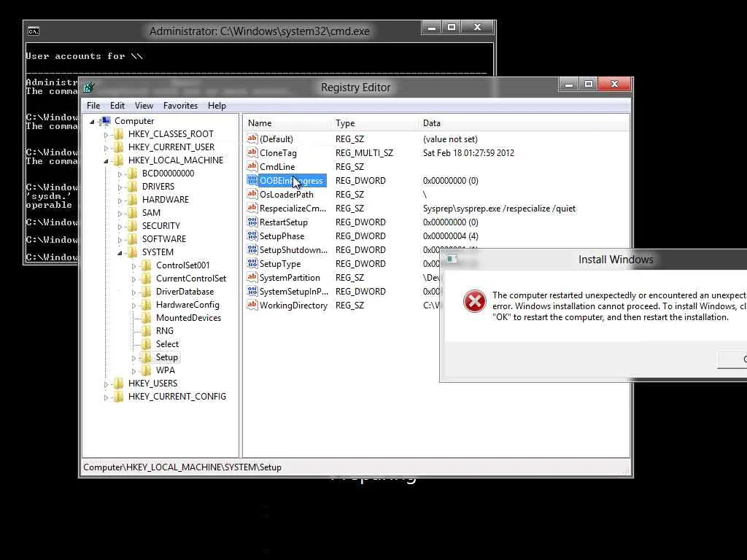This screenshot has width=747, height=560.
Task: Minimize the Registry Editor window
Action: click(569, 85)
